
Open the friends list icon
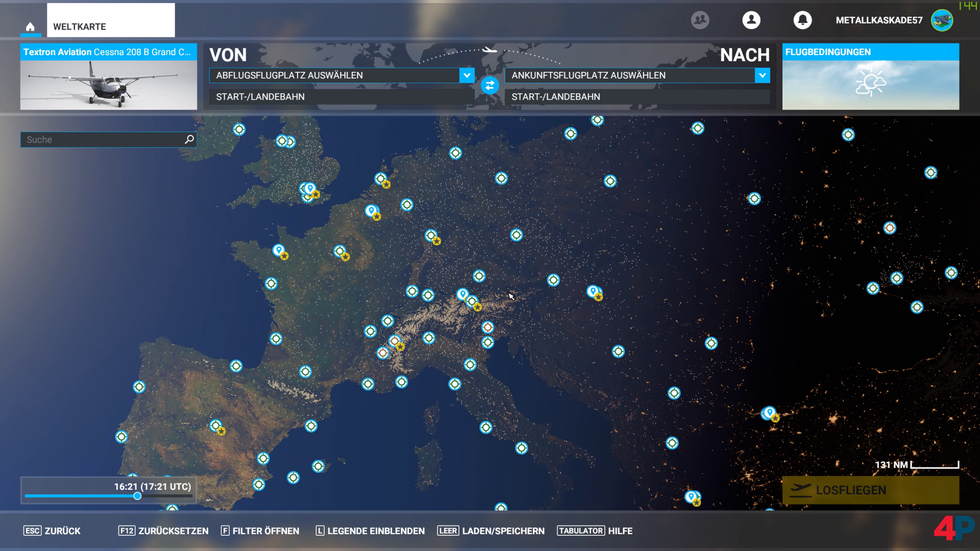[x=700, y=20]
